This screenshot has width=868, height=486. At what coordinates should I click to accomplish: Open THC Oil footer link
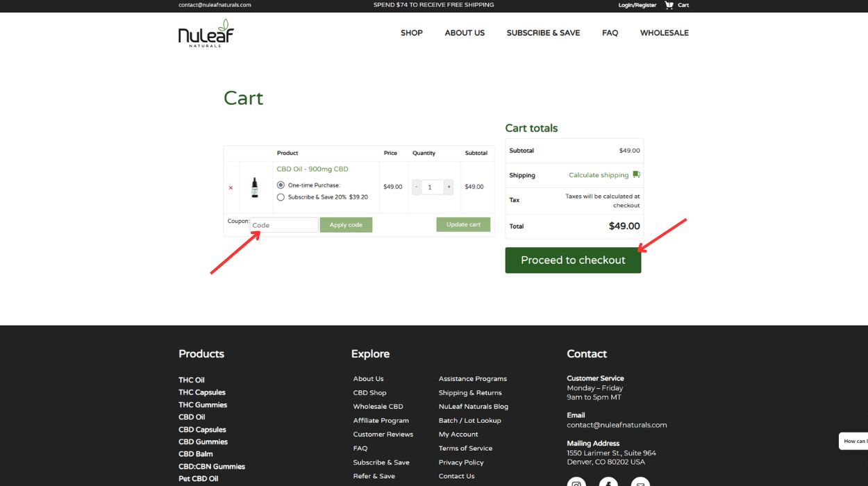[x=192, y=380]
